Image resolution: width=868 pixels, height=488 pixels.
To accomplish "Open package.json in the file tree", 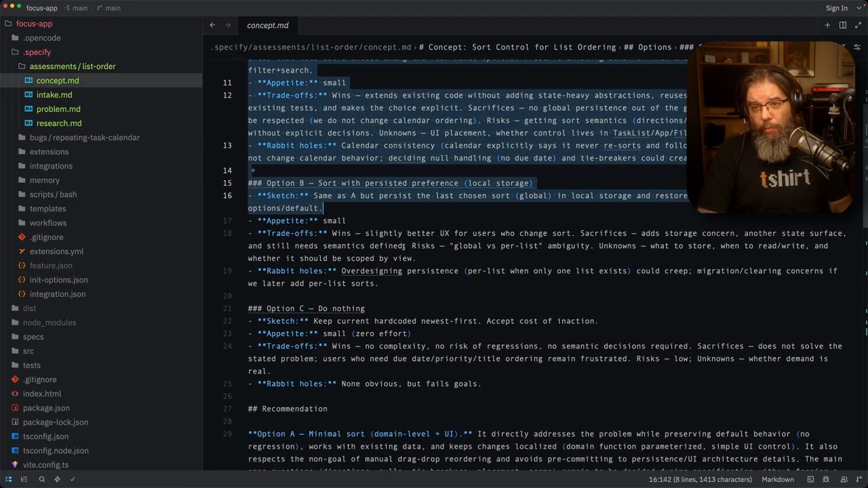I will pyautogui.click(x=102, y=408).
